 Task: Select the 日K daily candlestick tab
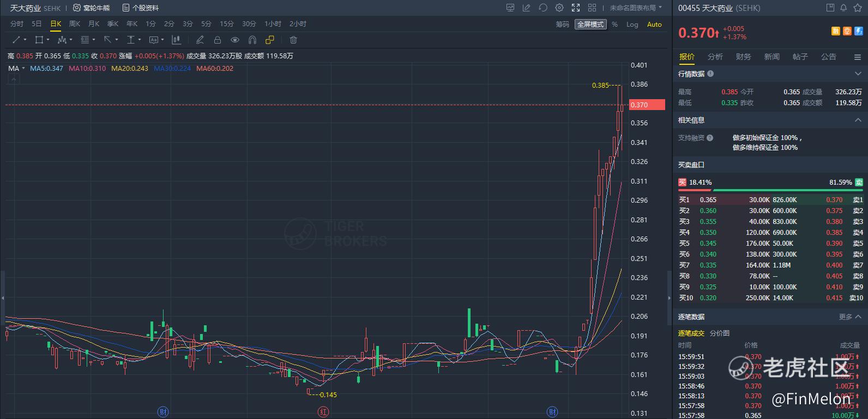[56, 24]
